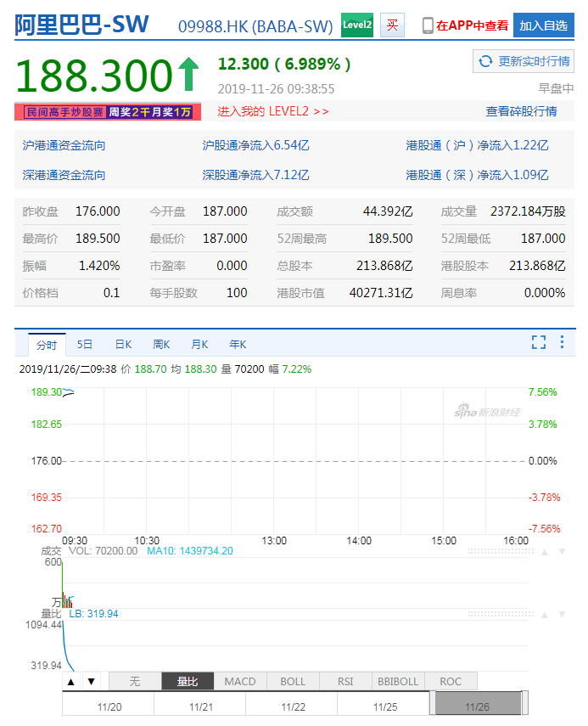Select the BBIBOLL indicator option
The width and height of the screenshot is (588, 726).
coord(398,682)
